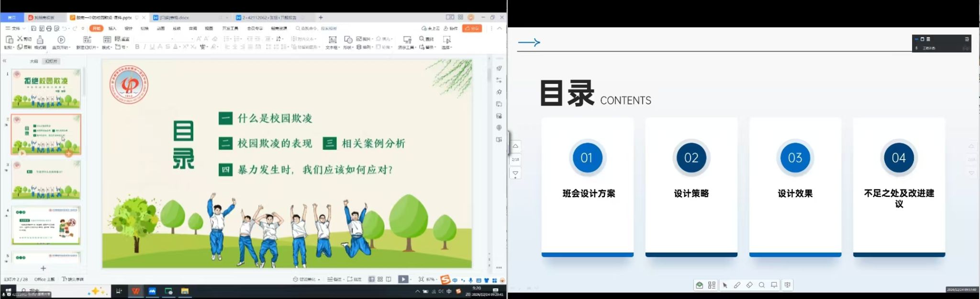
Task: Click the pen annotation tool in presentation toolbar
Action: tap(737, 285)
